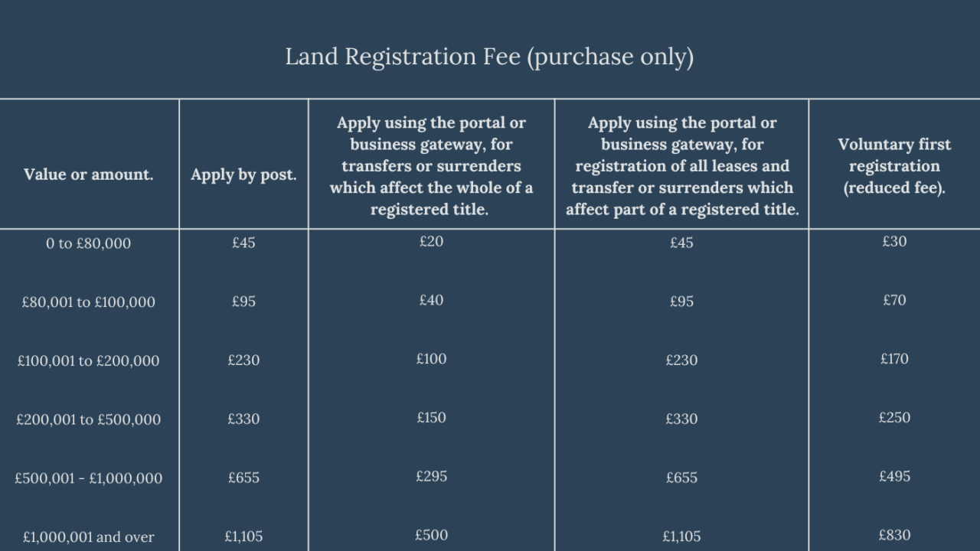Select the £830 voluntary registration fee
Screen dimensions: 980x551
894,535
